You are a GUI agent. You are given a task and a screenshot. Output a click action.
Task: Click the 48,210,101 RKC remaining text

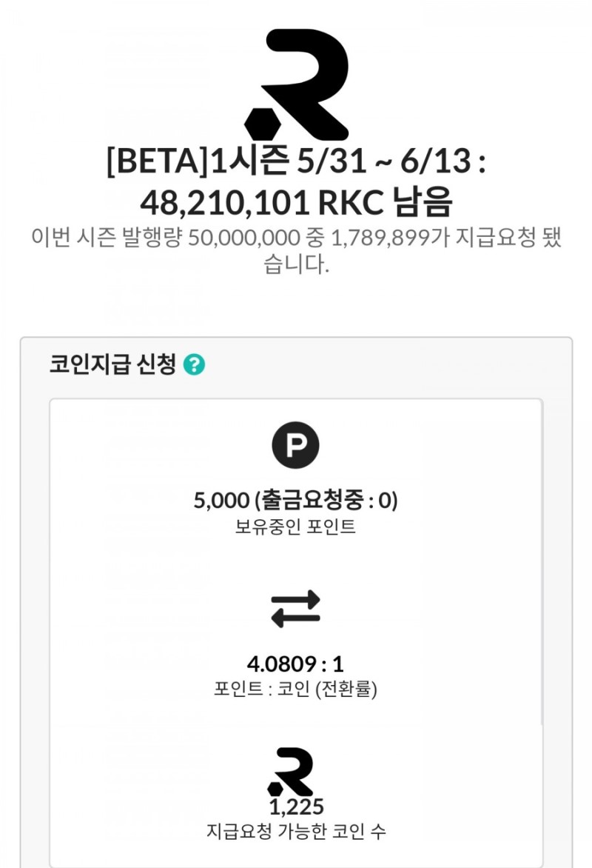295,200
